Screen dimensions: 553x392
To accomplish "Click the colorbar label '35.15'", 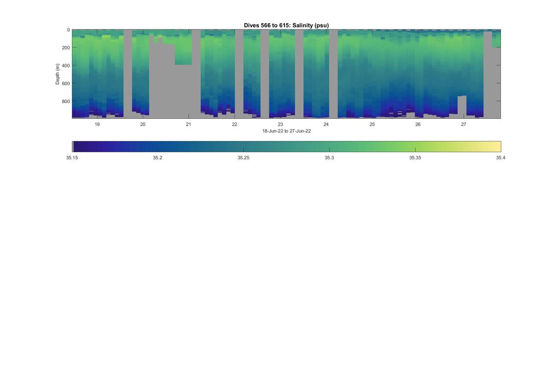I will (x=72, y=158).
